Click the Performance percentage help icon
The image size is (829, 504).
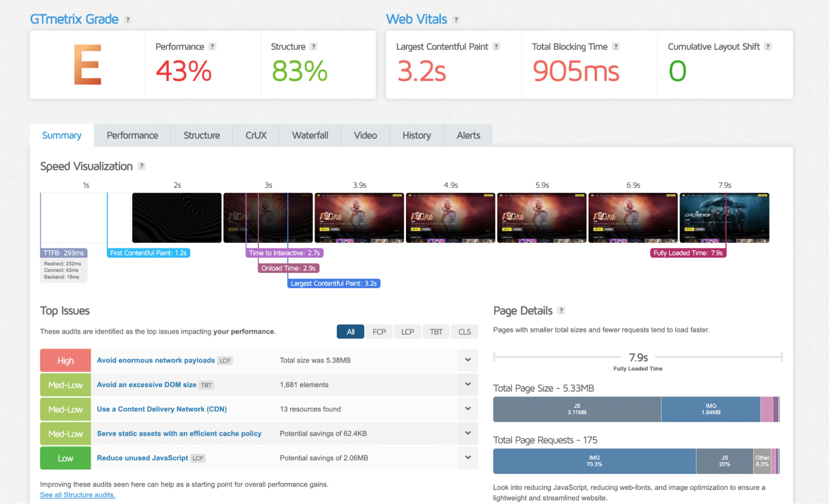point(212,46)
